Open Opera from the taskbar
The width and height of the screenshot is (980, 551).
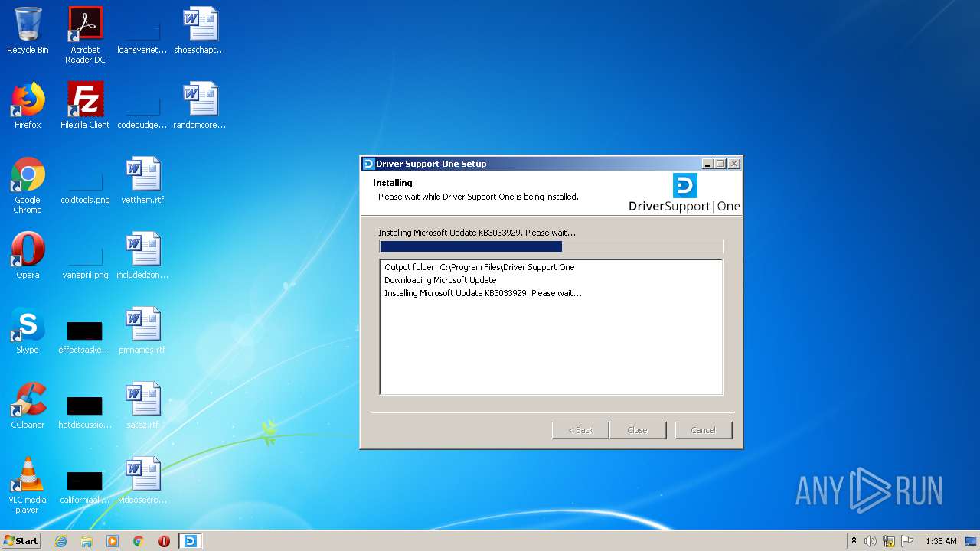coord(164,541)
